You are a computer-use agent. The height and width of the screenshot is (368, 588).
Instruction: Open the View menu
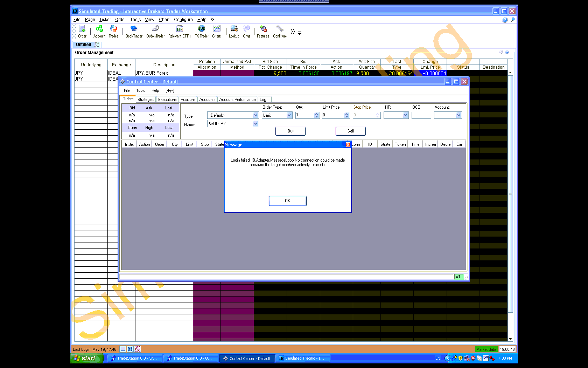[x=150, y=20]
